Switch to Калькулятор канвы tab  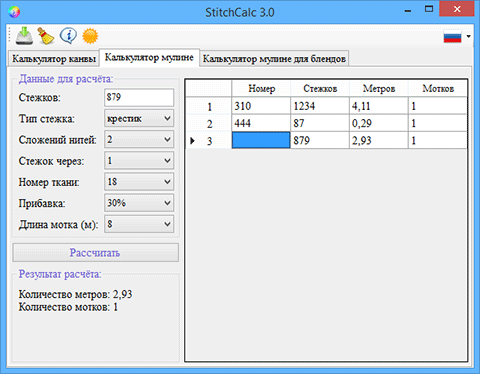coord(54,59)
